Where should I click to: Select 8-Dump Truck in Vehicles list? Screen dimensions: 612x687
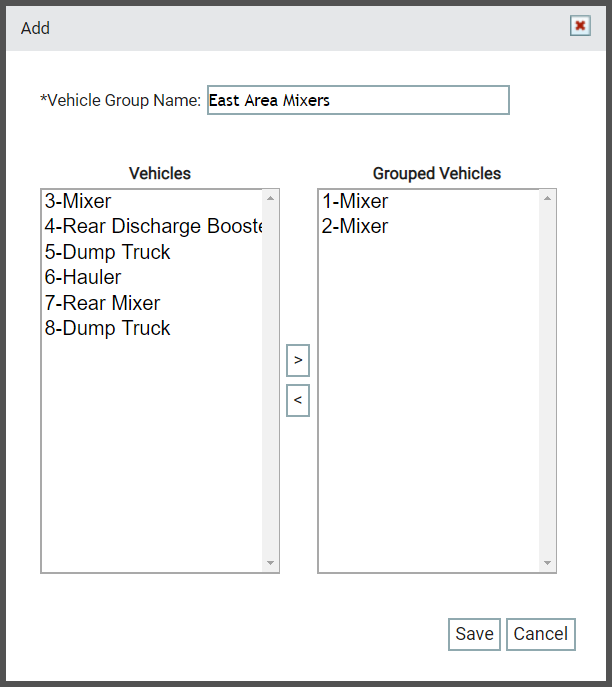[x=152, y=328]
